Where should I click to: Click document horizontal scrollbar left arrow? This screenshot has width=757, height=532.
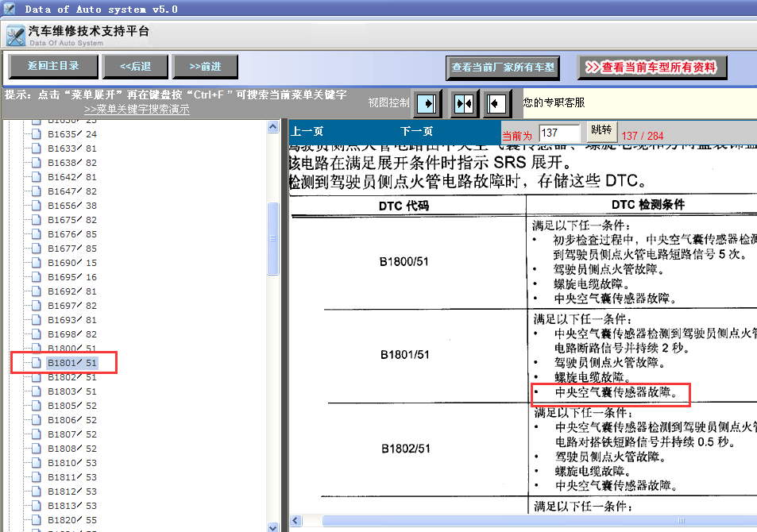(295, 520)
